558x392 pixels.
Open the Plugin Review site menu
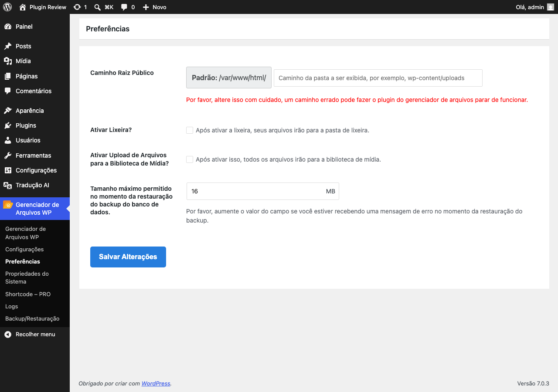43,7
